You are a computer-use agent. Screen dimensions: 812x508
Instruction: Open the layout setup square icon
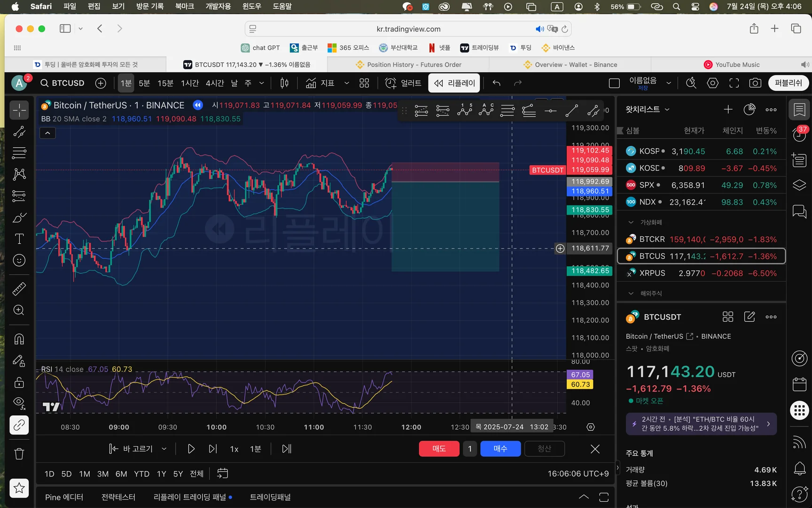614,83
